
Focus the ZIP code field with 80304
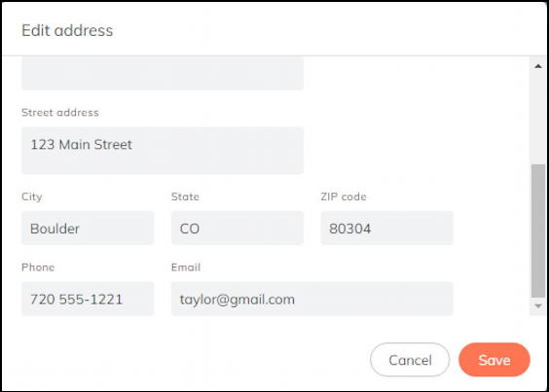(x=386, y=228)
